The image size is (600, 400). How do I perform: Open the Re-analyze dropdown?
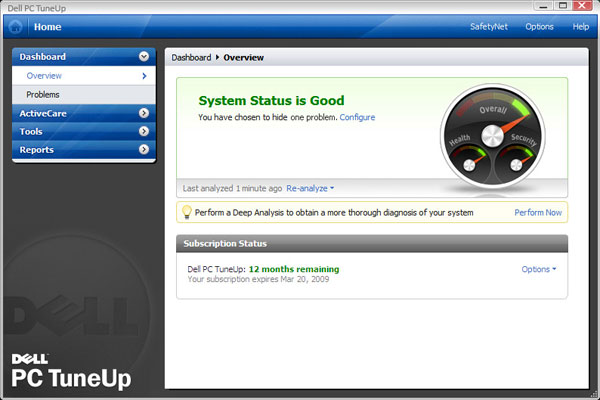(x=310, y=188)
